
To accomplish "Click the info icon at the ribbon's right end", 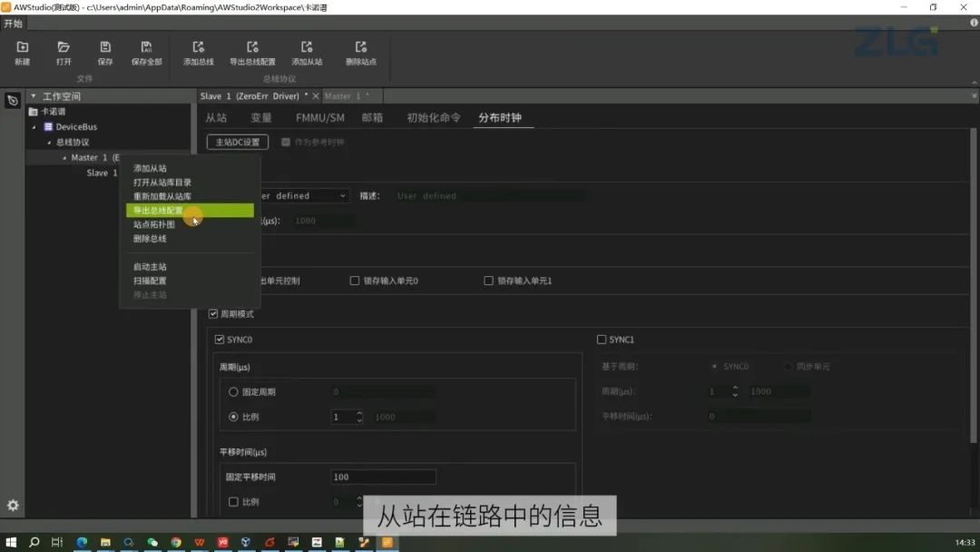I will point(974,23).
